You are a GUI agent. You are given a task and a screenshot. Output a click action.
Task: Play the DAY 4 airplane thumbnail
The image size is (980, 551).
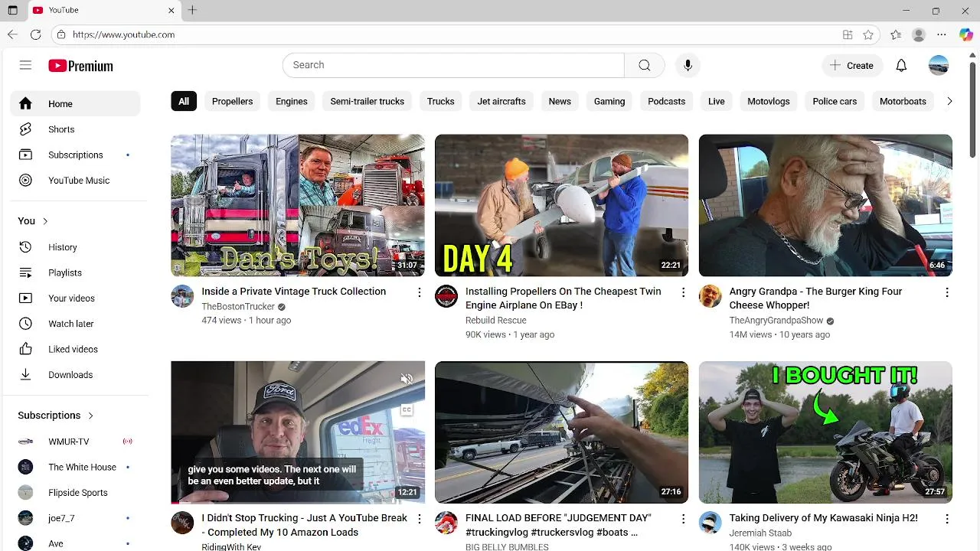(x=561, y=205)
